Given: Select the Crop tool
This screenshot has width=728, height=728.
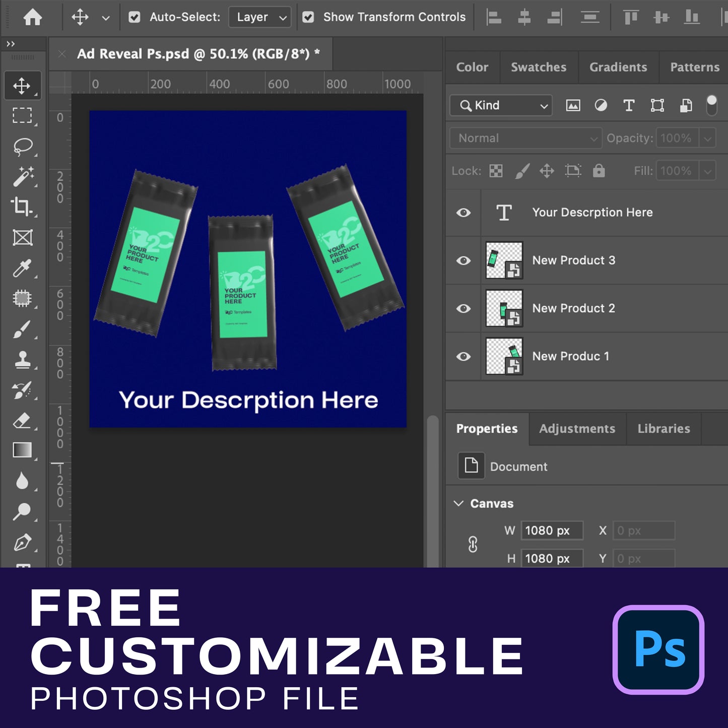Looking at the screenshot, I should [22, 207].
